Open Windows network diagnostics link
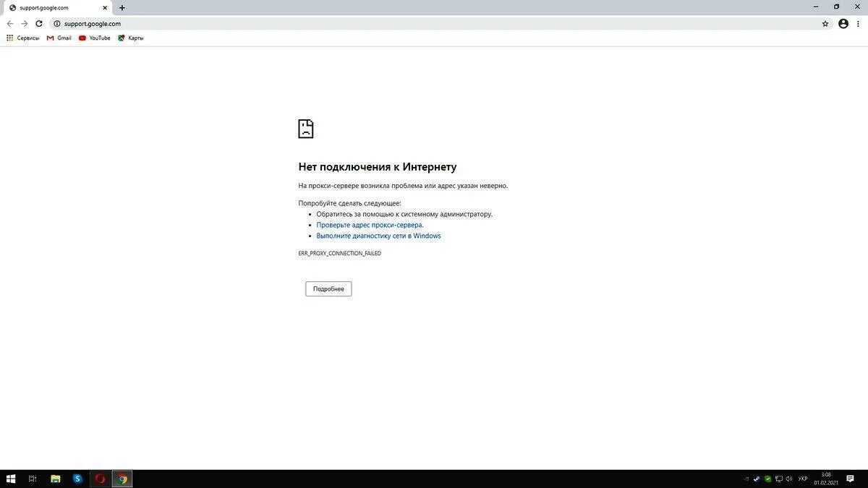Screen dimensions: 868x488 378,235
